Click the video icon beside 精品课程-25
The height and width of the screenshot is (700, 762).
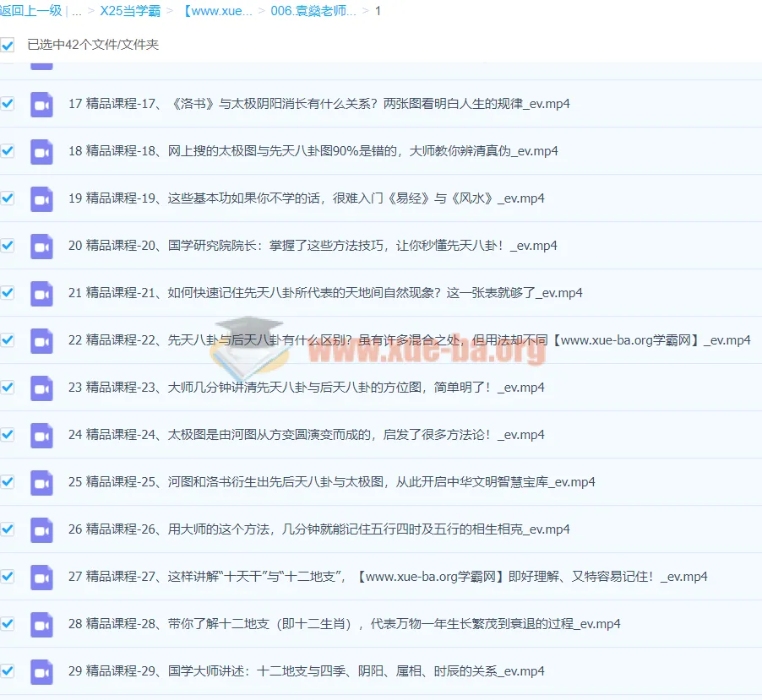pyautogui.click(x=41, y=482)
